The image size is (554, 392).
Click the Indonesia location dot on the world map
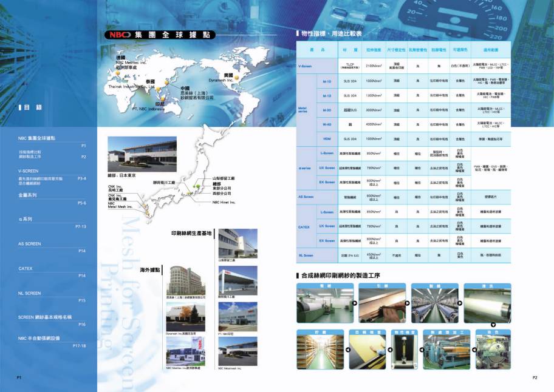pos(163,99)
